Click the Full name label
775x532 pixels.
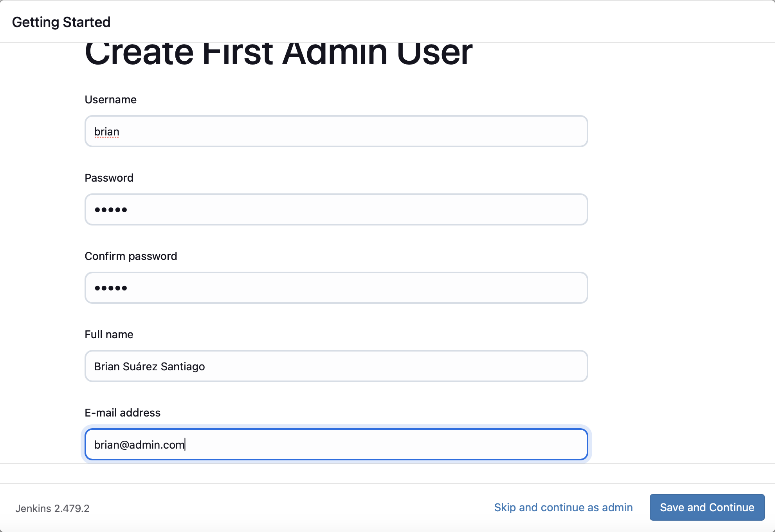click(x=109, y=335)
